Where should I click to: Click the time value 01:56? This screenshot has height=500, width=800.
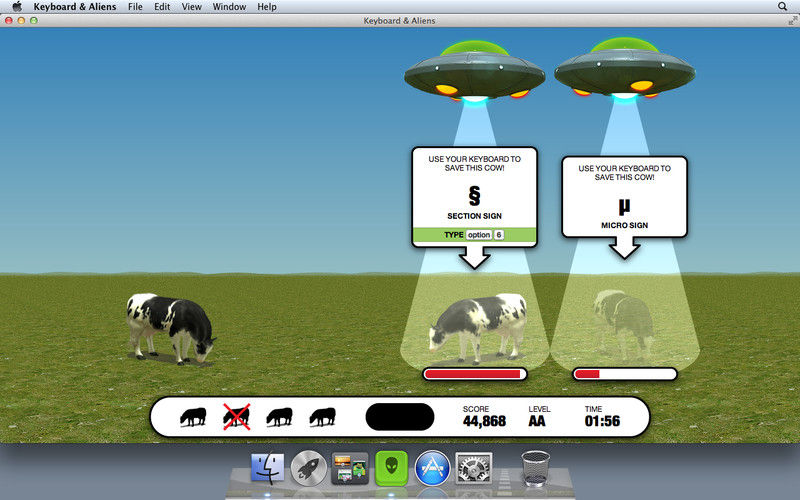[603, 421]
